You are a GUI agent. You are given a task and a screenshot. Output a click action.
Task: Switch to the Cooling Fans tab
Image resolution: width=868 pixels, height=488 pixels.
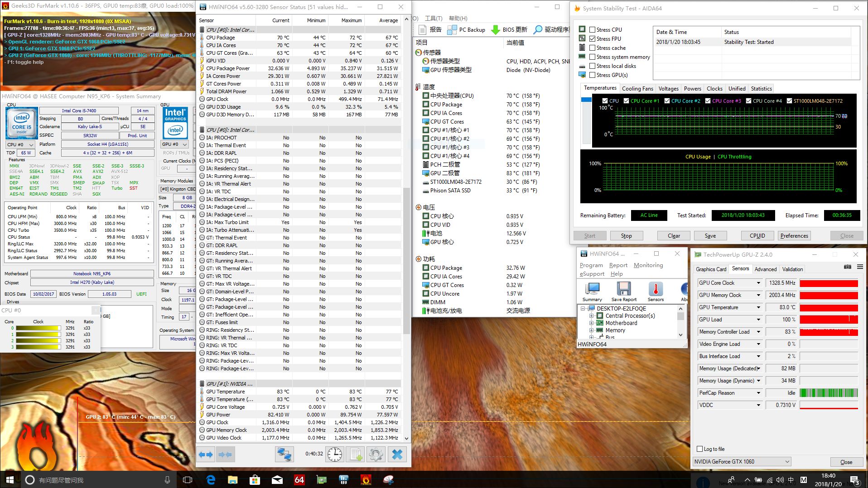[637, 89]
